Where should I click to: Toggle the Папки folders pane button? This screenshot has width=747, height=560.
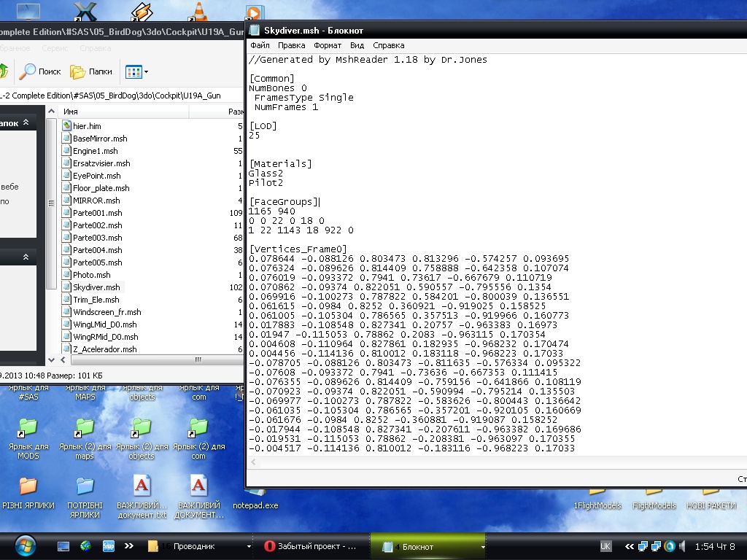[91, 71]
